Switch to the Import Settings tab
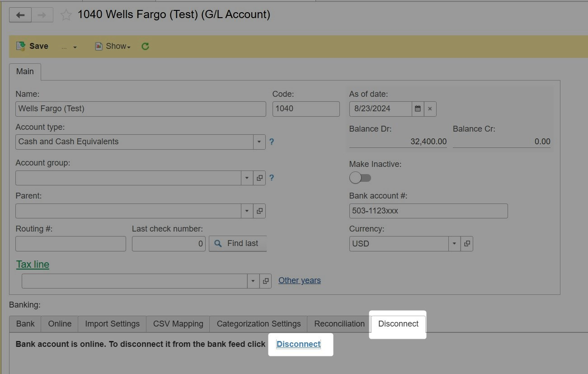This screenshot has height=374, width=588. coord(112,324)
